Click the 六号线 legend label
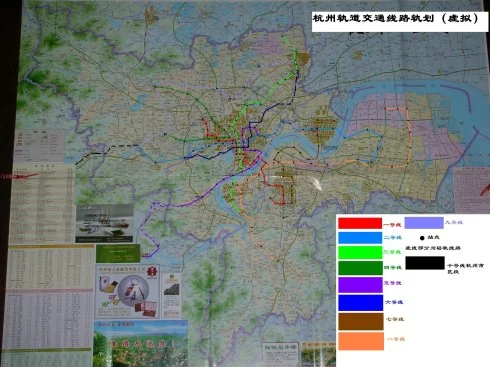The height and width of the screenshot is (367, 490). click(394, 302)
